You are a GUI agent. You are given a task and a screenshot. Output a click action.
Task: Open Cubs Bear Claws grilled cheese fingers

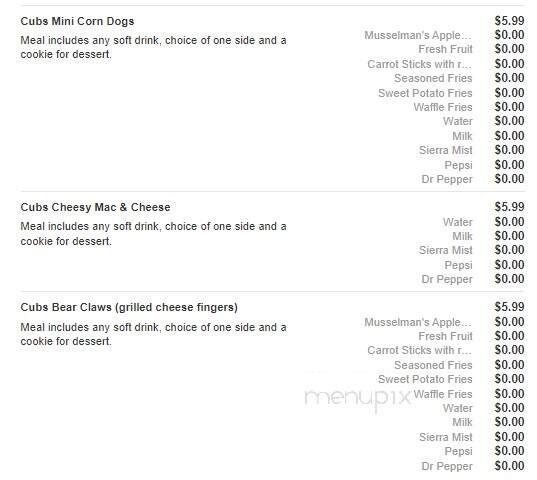pyautogui.click(x=129, y=307)
